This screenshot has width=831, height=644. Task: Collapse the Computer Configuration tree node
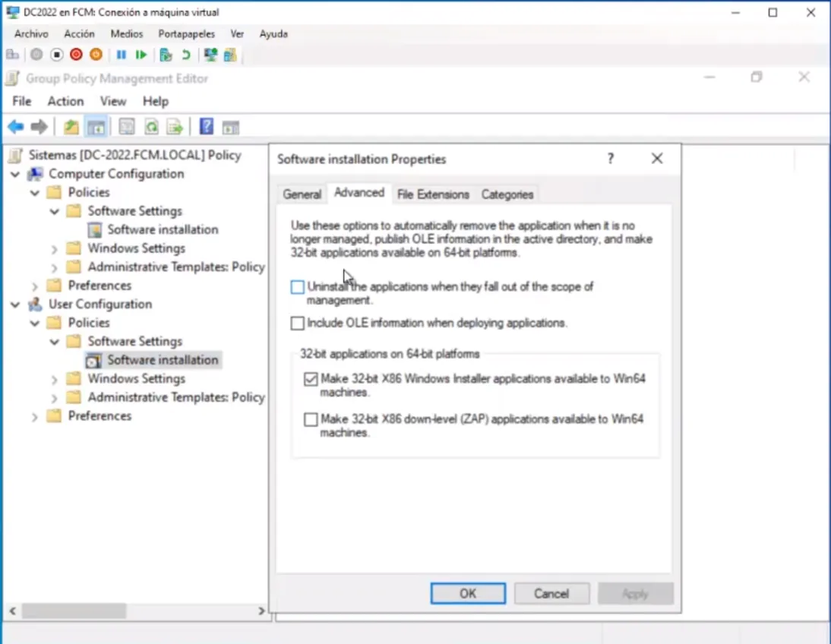(x=15, y=174)
